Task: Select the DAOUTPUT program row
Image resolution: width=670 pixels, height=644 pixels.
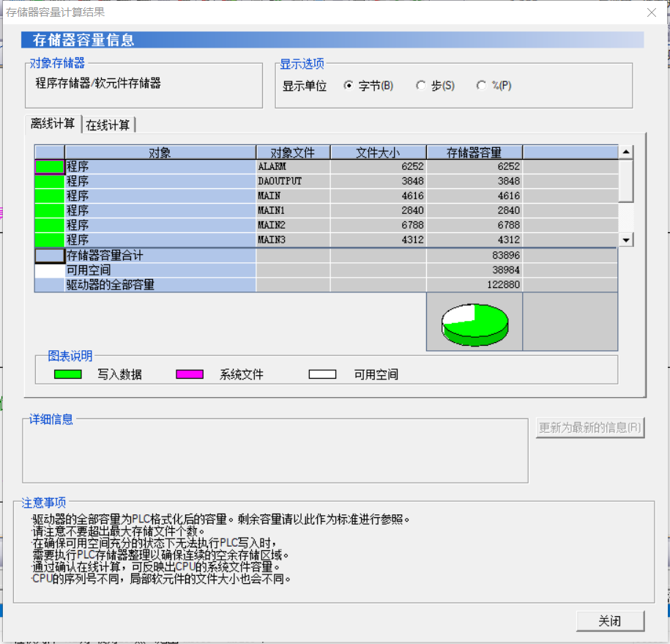Action: click(279, 181)
